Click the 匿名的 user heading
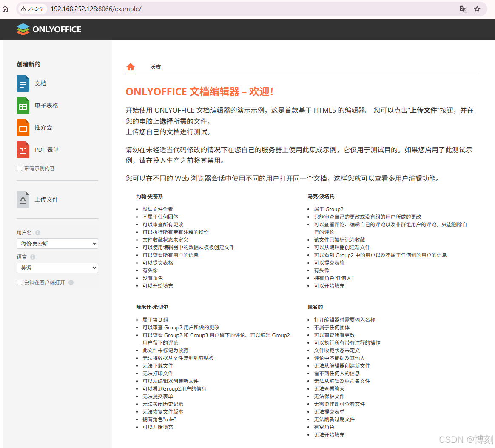The height and width of the screenshot is (448, 495). point(316,307)
